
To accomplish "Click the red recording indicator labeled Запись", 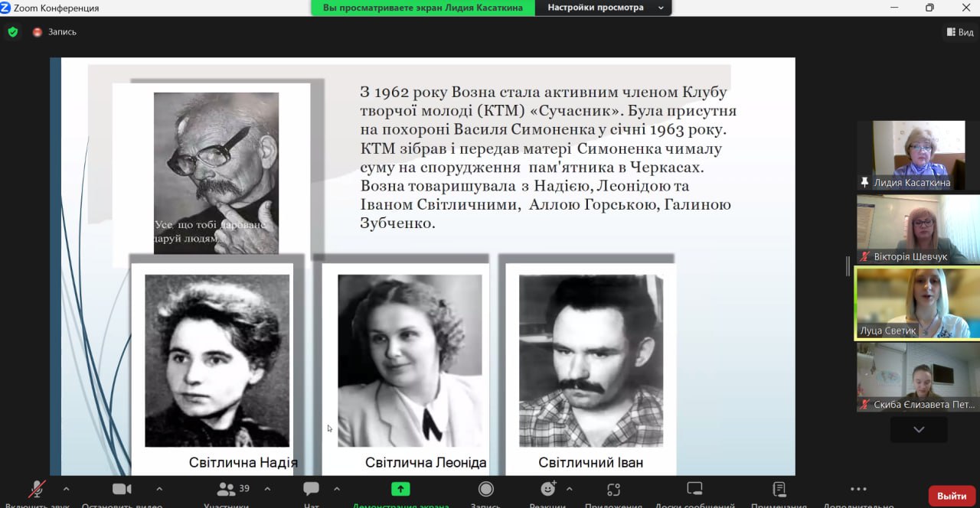I will point(54,32).
